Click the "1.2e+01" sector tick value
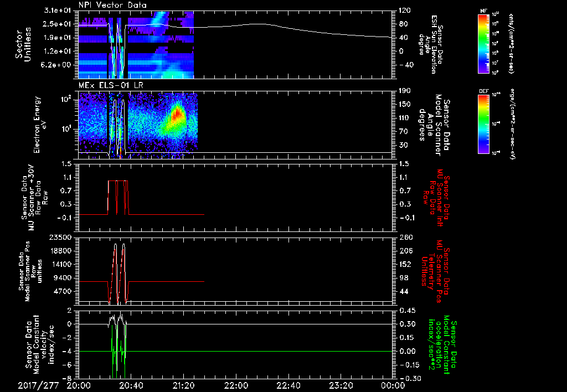The width and height of the screenshot is (567, 392). pyautogui.click(x=57, y=51)
